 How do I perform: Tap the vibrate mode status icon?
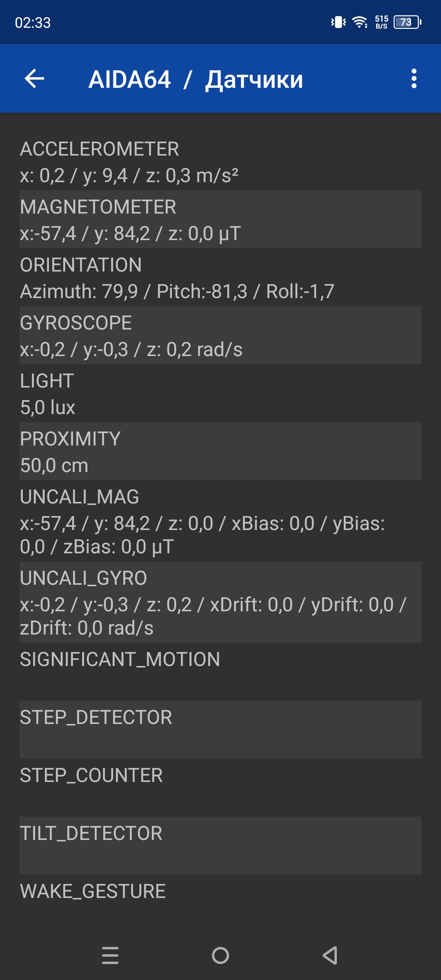click(338, 22)
